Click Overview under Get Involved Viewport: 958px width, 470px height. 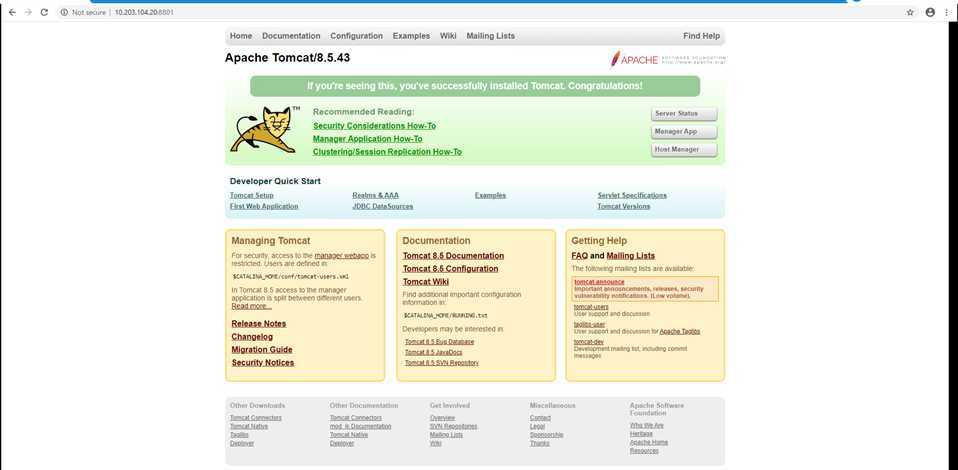click(x=442, y=418)
